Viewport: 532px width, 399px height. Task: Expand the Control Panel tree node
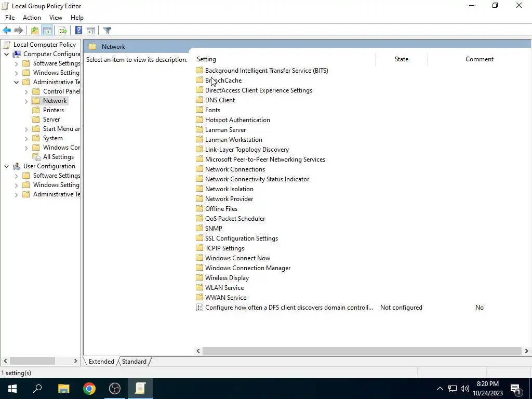[x=26, y=91]
